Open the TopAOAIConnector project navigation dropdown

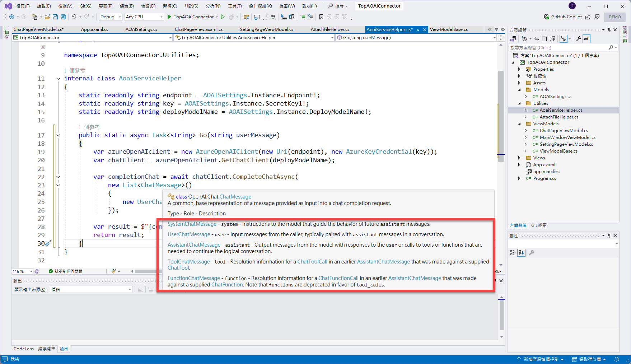pyautogui.click(x=93, y=37)
